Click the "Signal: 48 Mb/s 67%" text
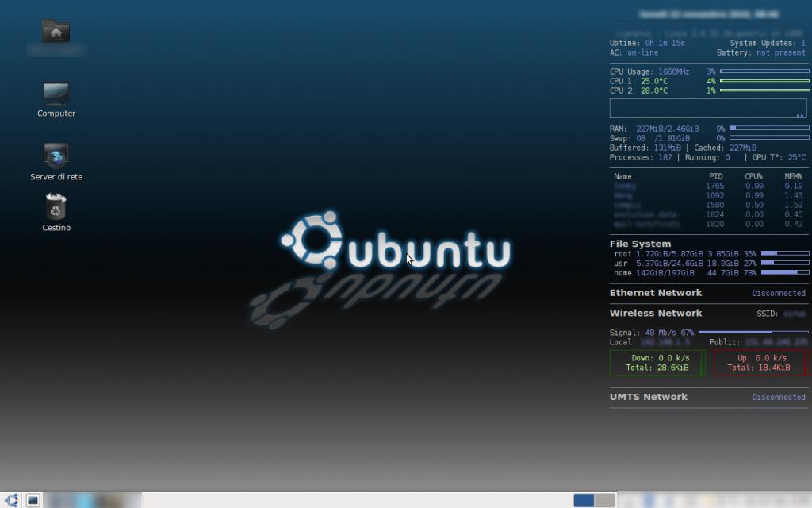 (652, 333)
